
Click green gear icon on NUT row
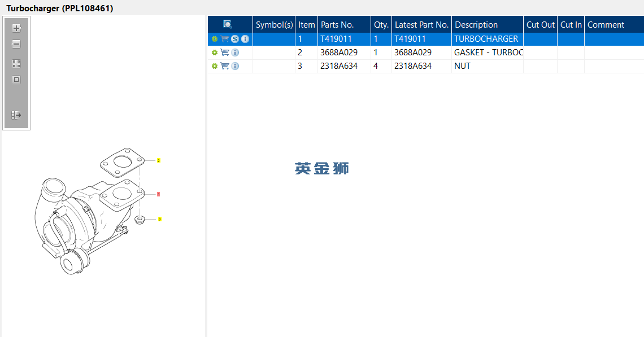[215, 66]
